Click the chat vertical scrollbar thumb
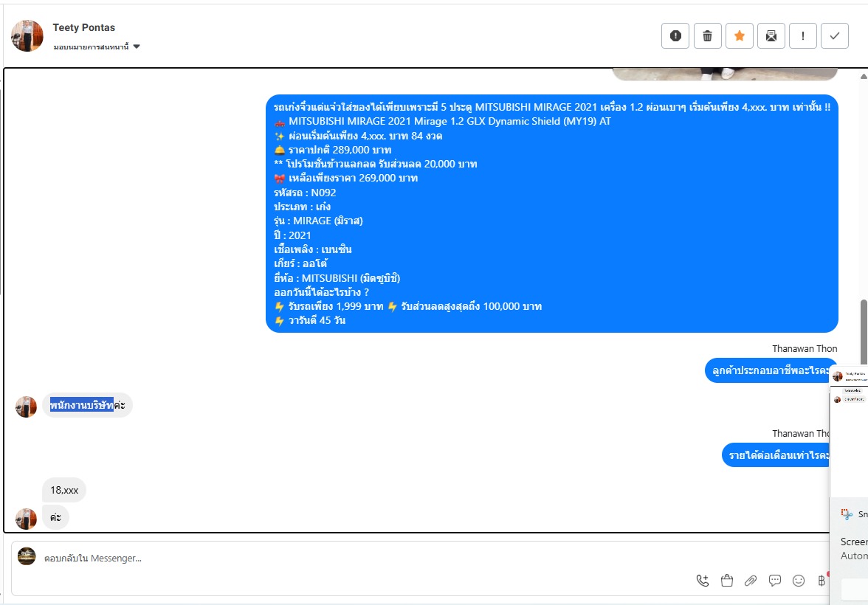Screen dimensions: 868x605 [x=863, y=332]
